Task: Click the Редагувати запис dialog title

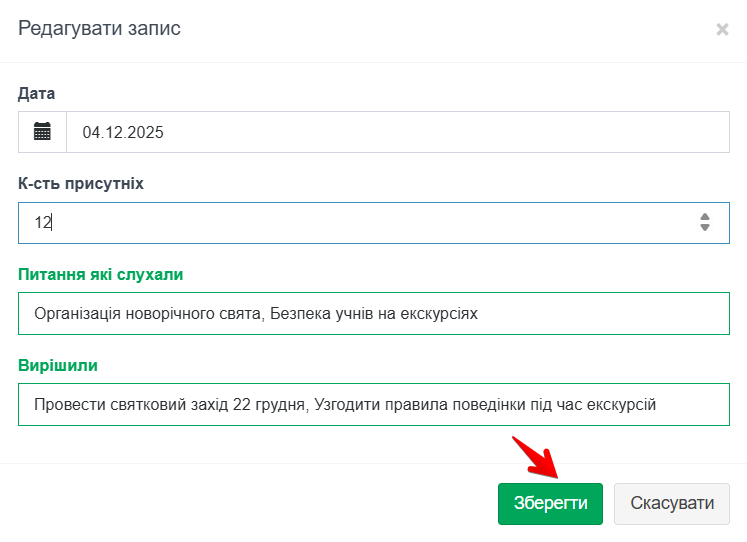Action: 100,28
